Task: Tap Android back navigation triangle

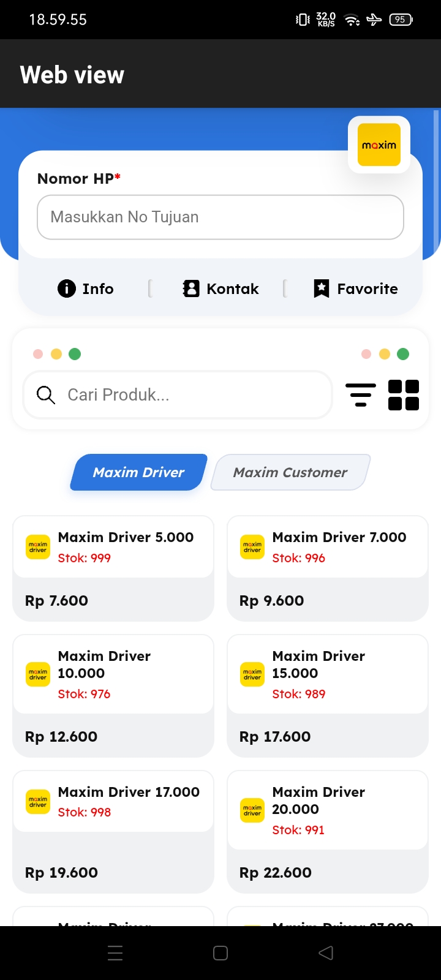Action: 326,953
